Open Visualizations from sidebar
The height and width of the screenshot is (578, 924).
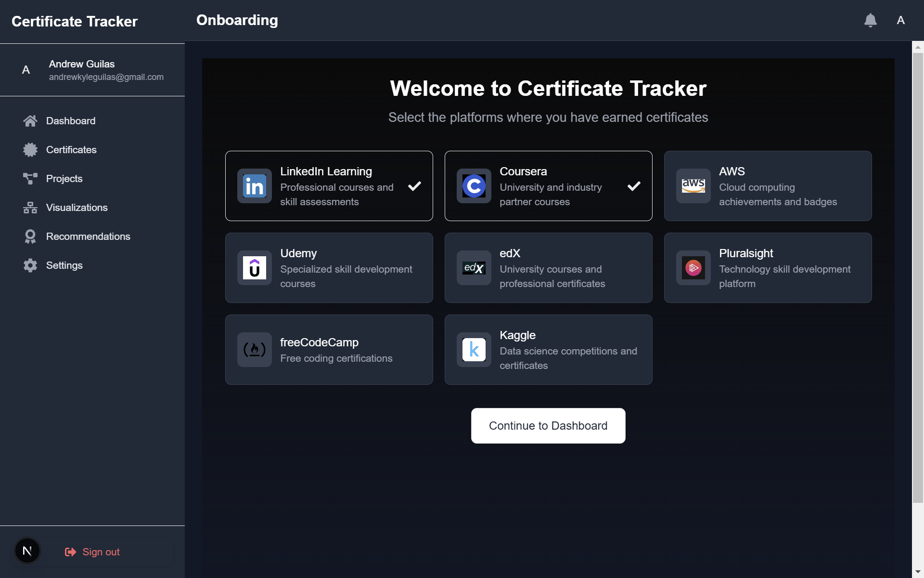[x=77, y=208]
